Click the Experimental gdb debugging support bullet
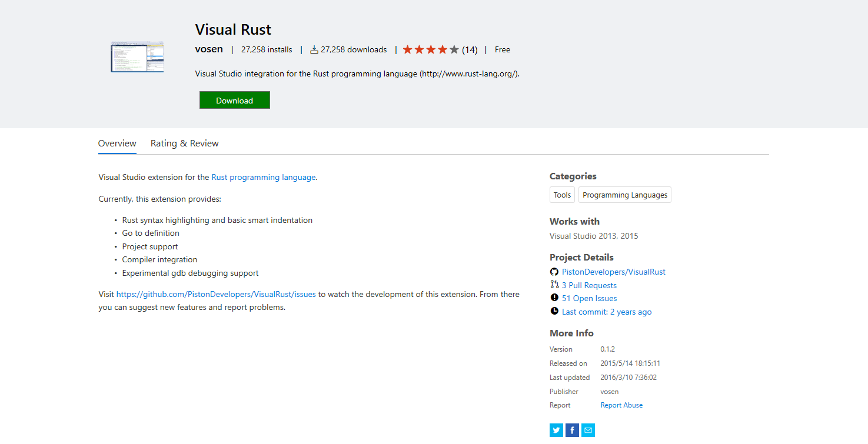Viewport: 868px width, 444px height. coord(190,273)
